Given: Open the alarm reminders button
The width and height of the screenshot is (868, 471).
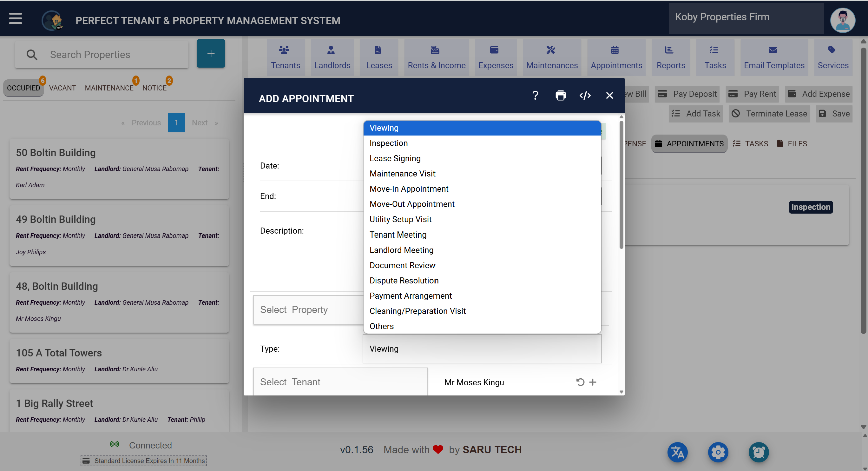Looking at the screenshot, I should tap(759, 452).
